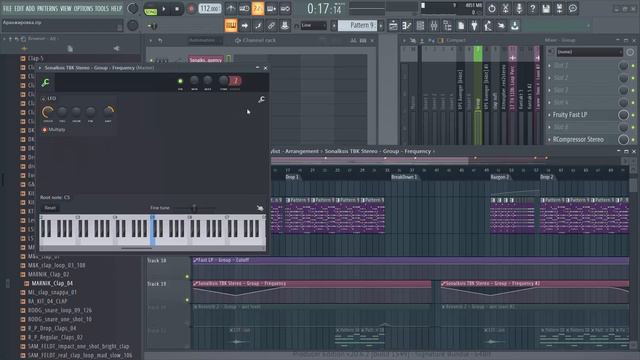Toggle the RCompressor Stereo enable knob

tap(623, 140)
